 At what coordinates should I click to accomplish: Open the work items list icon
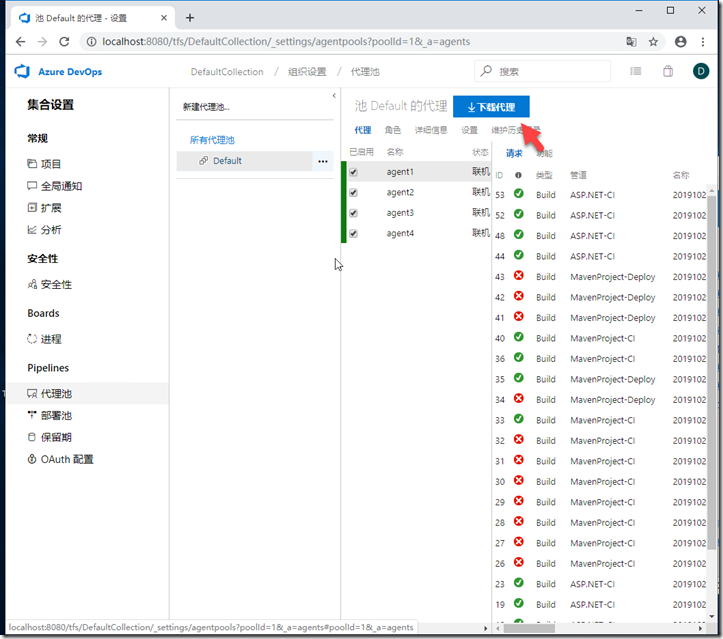click(636, 71)
